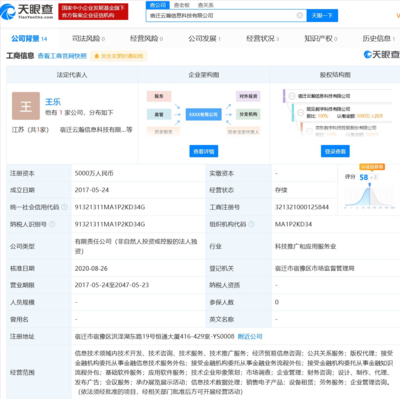Click the score distribution curve chart
The image size is (400, 399).
pos(369,195)
